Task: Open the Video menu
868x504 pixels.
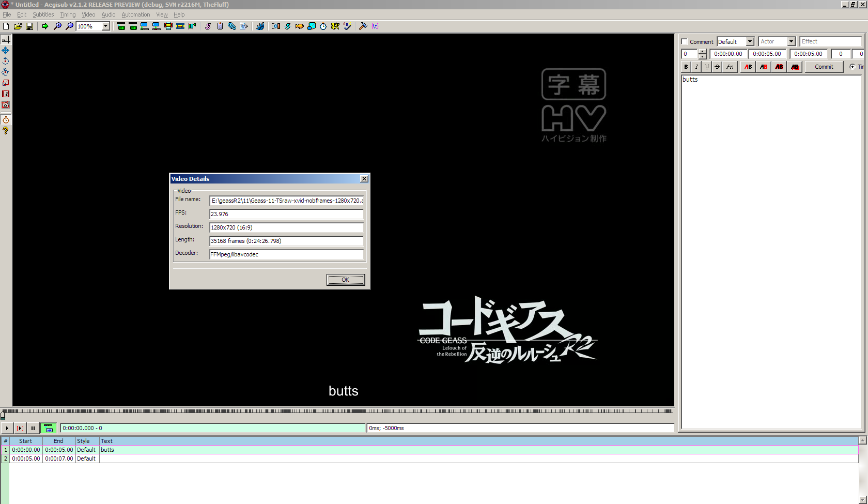Action: [x=88, y=14]
